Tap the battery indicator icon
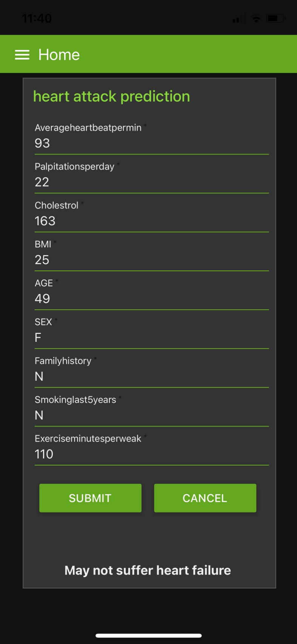 [x=275, y=18]
